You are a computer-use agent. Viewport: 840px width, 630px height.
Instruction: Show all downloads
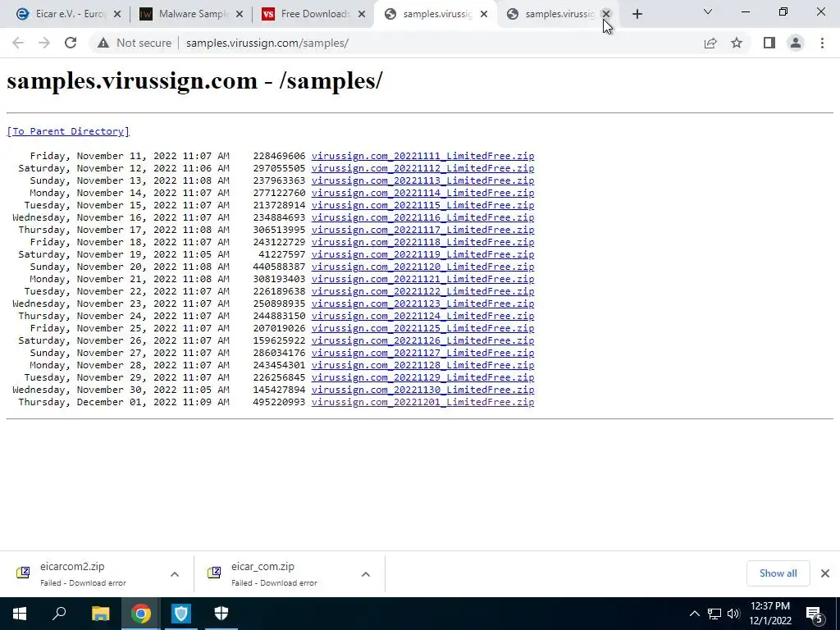click(x=778, y=573)
